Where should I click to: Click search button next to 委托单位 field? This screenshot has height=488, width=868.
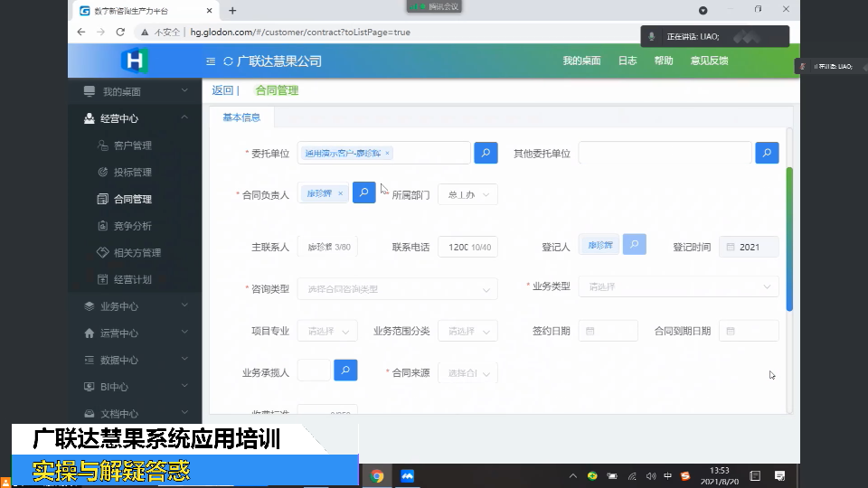click(486, 153)
